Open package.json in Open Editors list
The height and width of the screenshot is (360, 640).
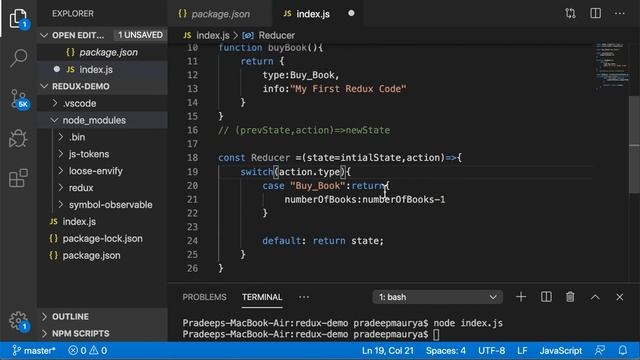pyautogui.click(x=102, y=52)
